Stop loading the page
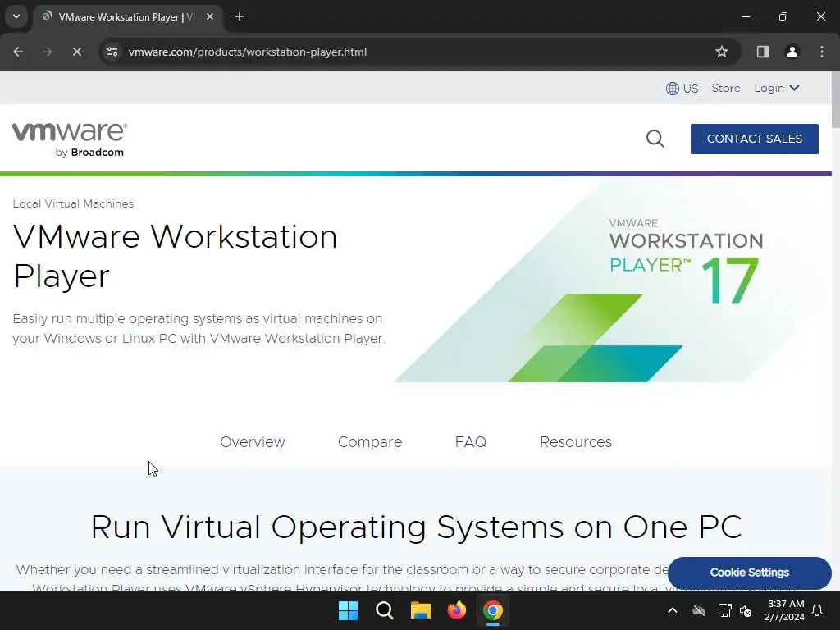 (x=77, y=52)
